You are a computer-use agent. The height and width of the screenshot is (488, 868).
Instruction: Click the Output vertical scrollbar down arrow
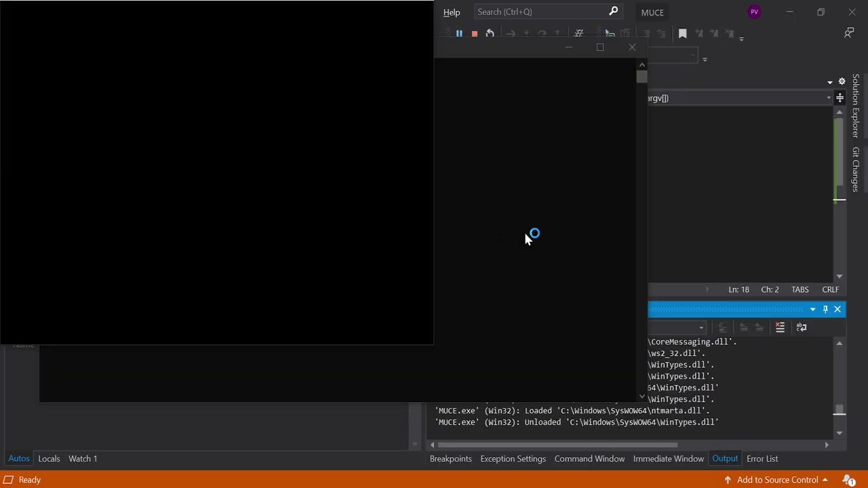[x=840, y=432]
